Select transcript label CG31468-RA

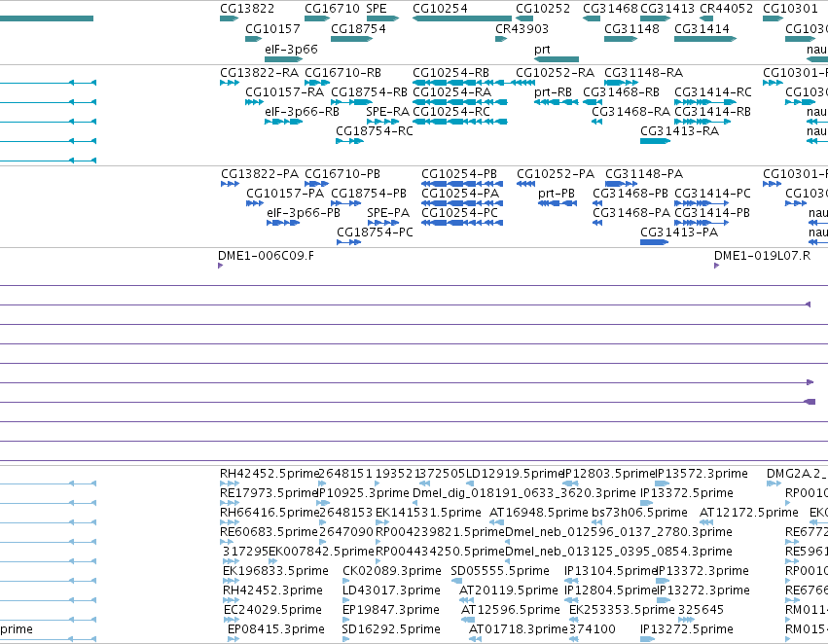(630, 111)
